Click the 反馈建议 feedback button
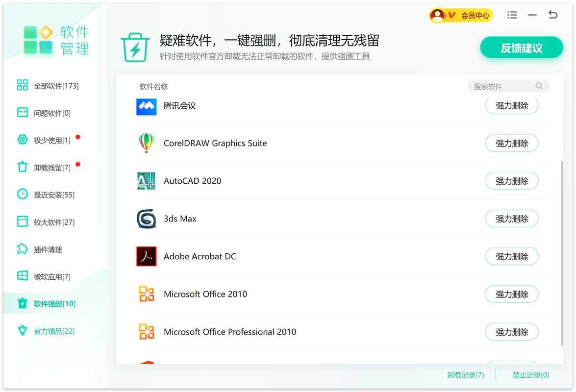Image resolution: width=576 pixels, height=392 pixels. point(521,48)
